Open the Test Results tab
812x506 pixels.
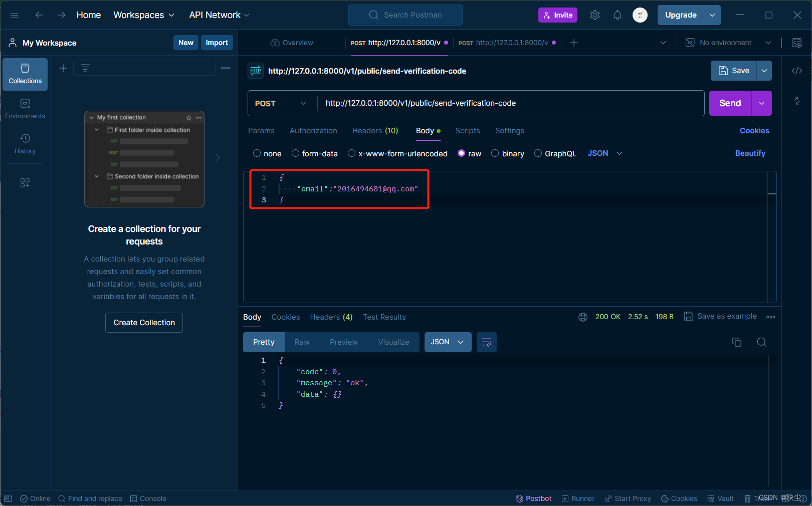(x=384, y=317)
